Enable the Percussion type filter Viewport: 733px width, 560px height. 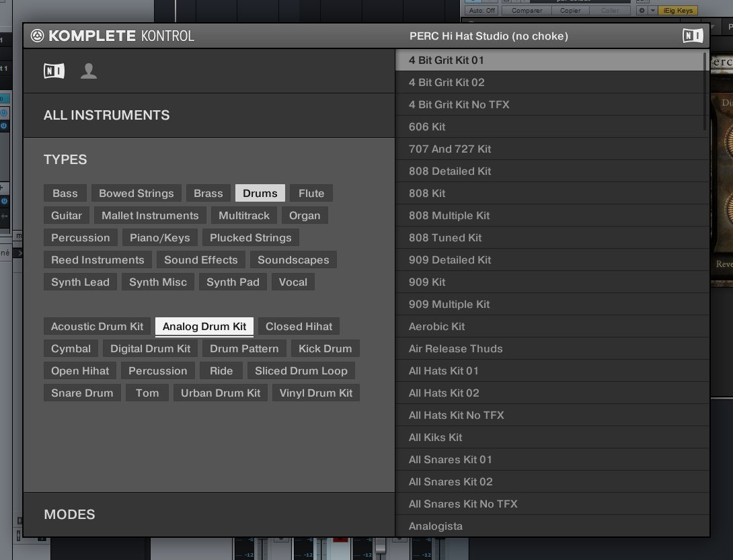tap(80, 237)
